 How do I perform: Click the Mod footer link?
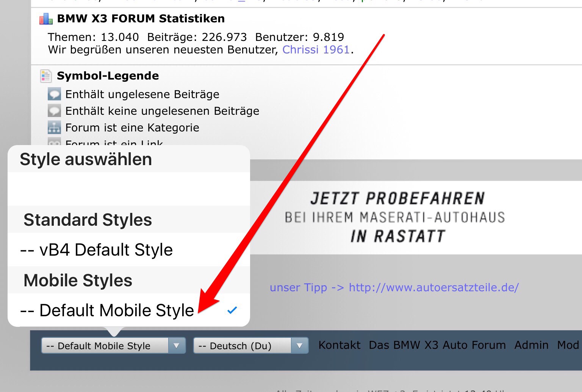[568, 345]
